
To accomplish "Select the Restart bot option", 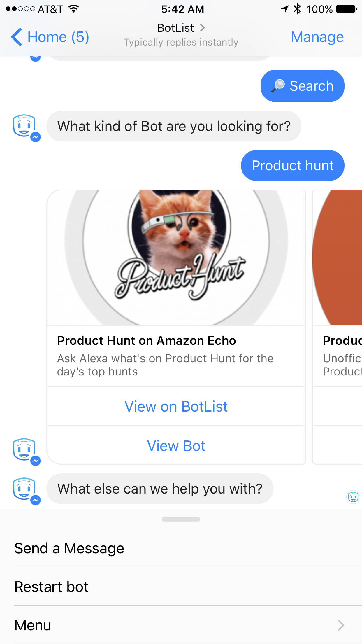I will (181, 587).
